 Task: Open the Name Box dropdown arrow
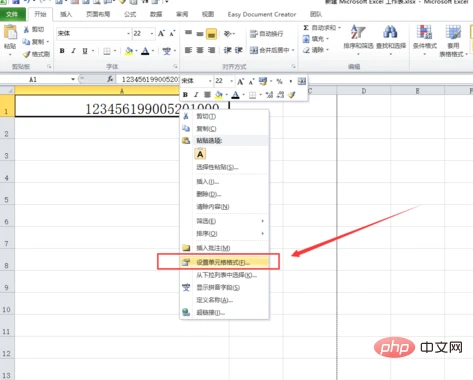[x=73, y=79]
